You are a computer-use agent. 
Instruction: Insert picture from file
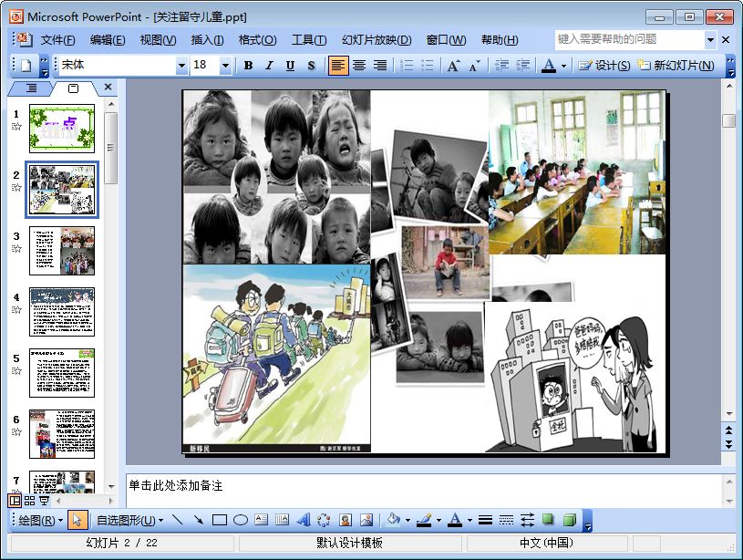click(366, 520)
